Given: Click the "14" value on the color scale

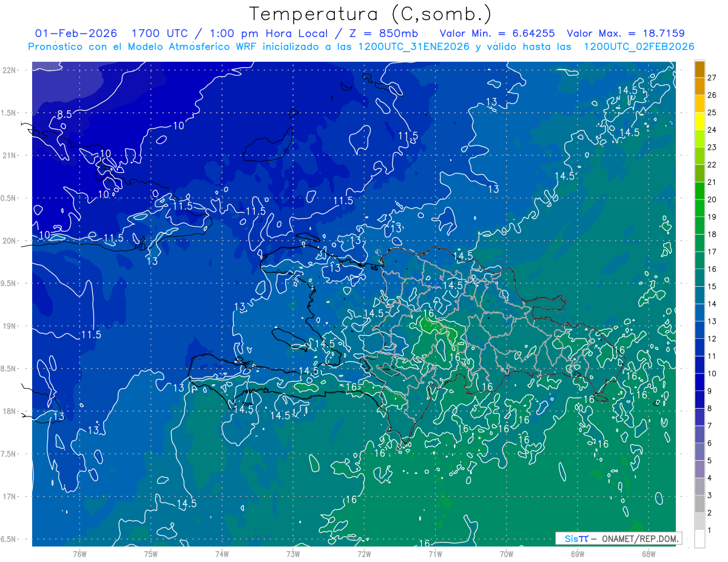Looking at the screenshot, I should point(712,304).
